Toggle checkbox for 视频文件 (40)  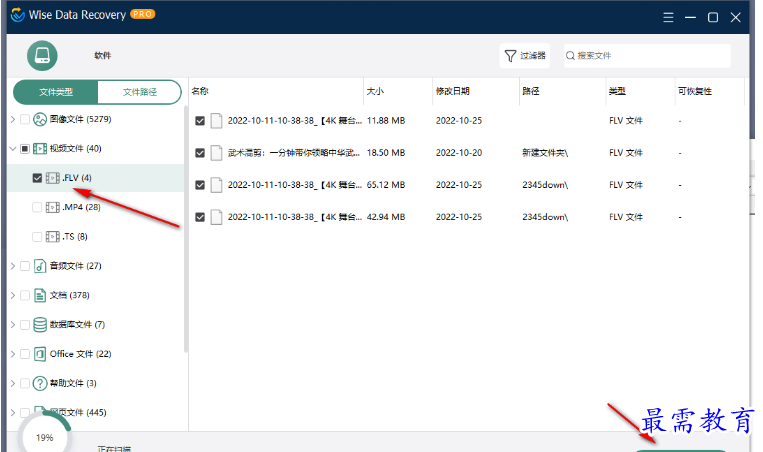(x=25, y=149)
